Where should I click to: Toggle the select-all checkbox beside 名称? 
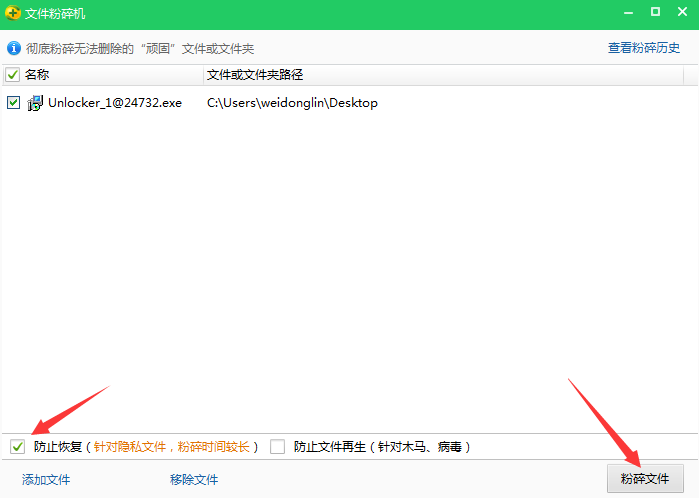(x=12, y=74)
